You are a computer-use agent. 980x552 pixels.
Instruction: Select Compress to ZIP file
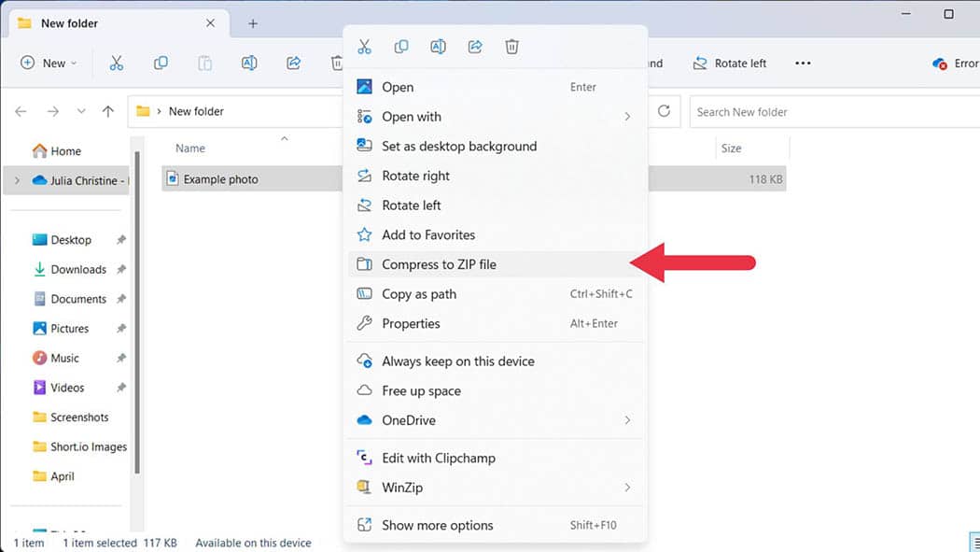[x=495, y=263]
